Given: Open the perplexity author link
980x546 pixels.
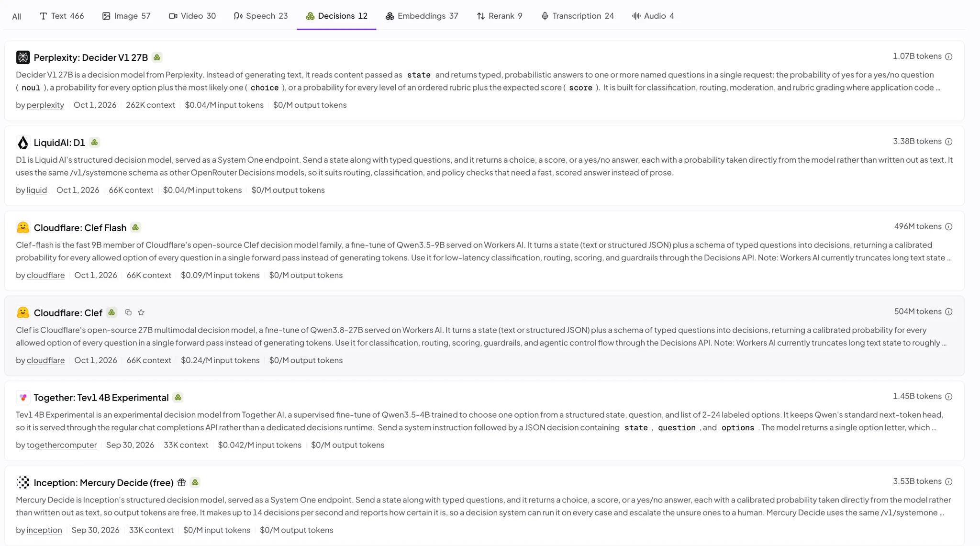Looking at the screenshot, I should pyautogui.click(x=45, y=105).
